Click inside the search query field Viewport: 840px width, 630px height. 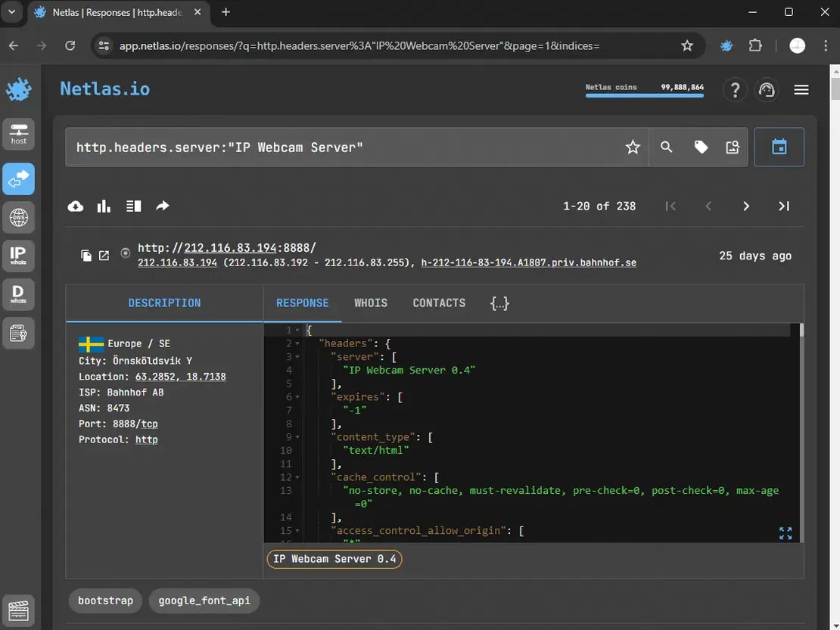pyautogui.click(x=341, y=147)
